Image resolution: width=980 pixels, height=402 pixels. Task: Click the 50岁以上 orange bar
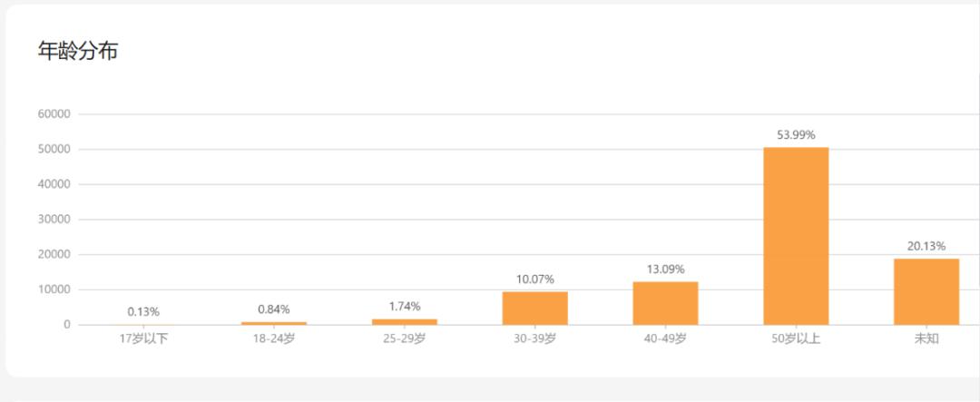pyautogui.click(x=796, y=236)
